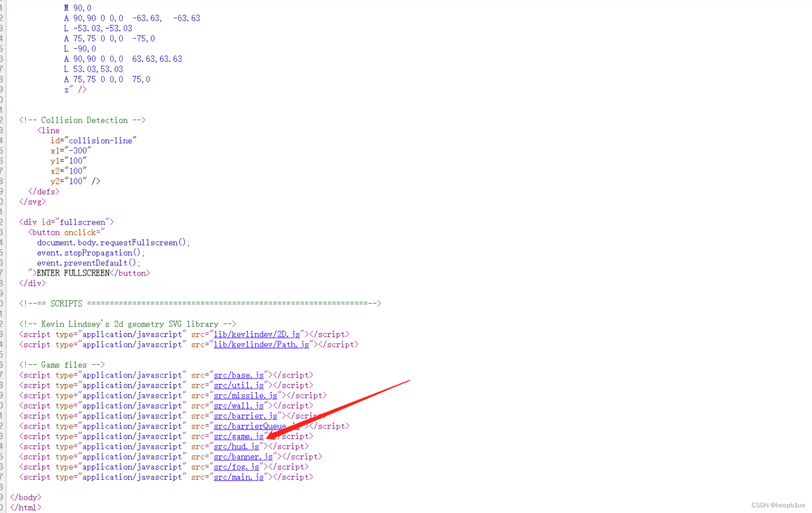Open the src/fog.js link

pos(237,467)
